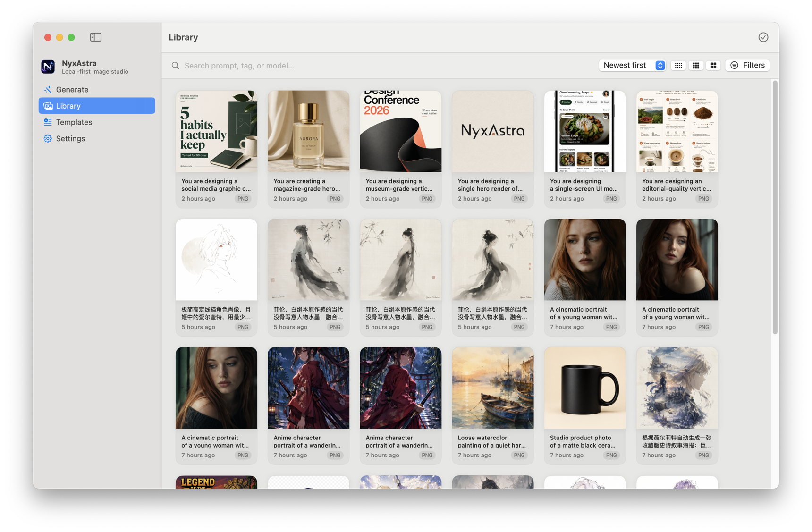Click 'You are designing a museum-grade vertic' caption
The image size is (812, 532).
pyautogui.click(x=400, y=185)
